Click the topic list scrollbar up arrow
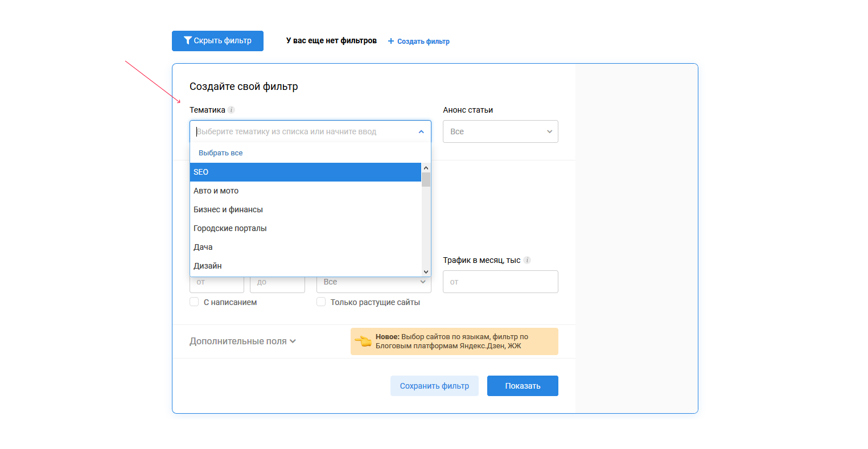868x449 pixels. 426,168
